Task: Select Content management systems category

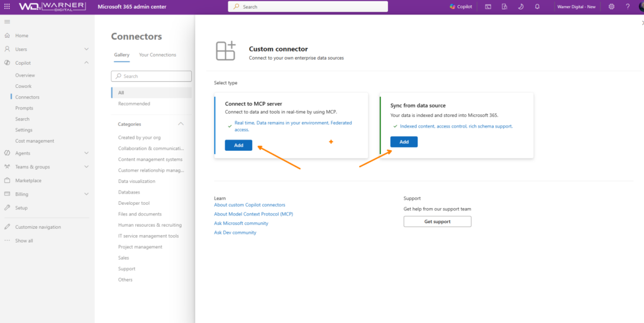Action: click(150, 159)
